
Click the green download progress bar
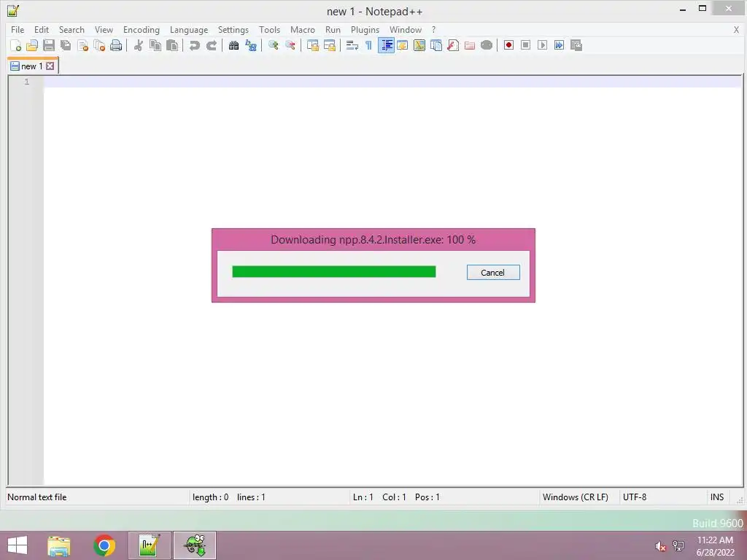334,271
